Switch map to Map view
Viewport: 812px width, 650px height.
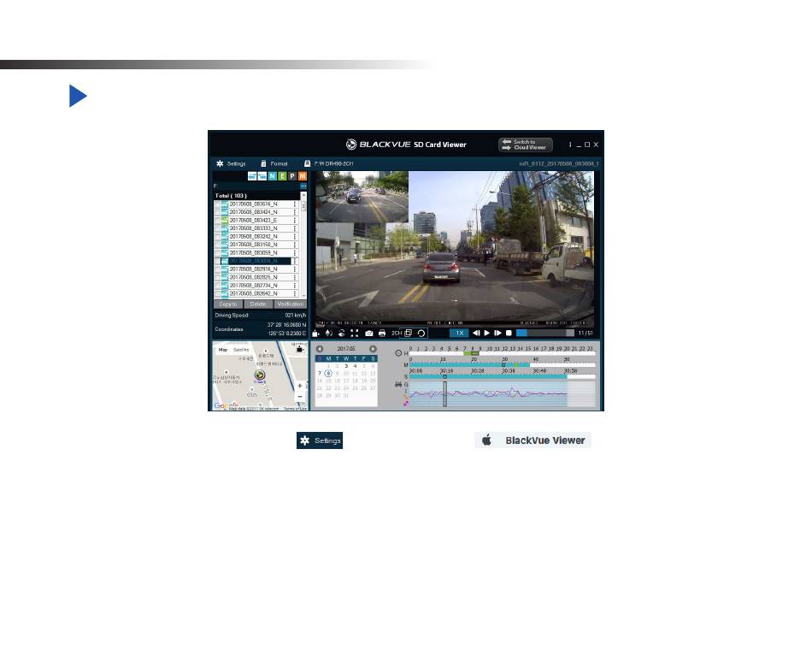coord(223,350)
